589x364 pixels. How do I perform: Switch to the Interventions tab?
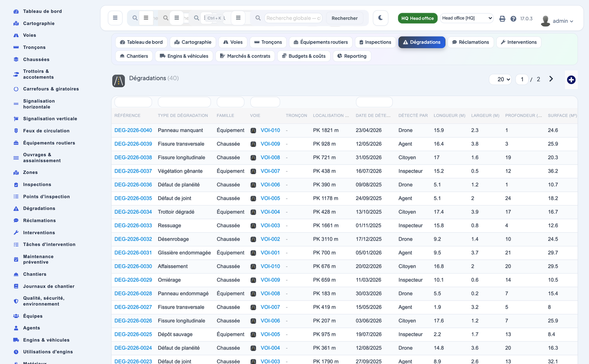pos(518,42)
